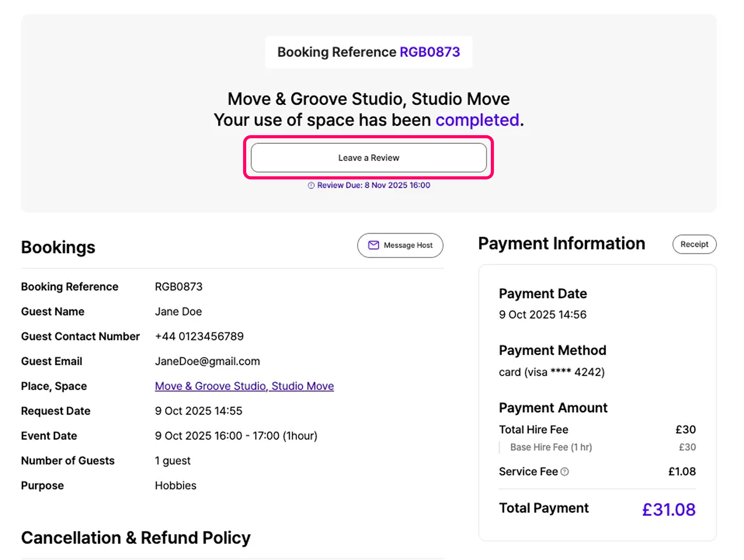Click the Cancellation & Refund Policy heading
The width and height of the screenshot is (744, 560).
[x=136, y=538]
